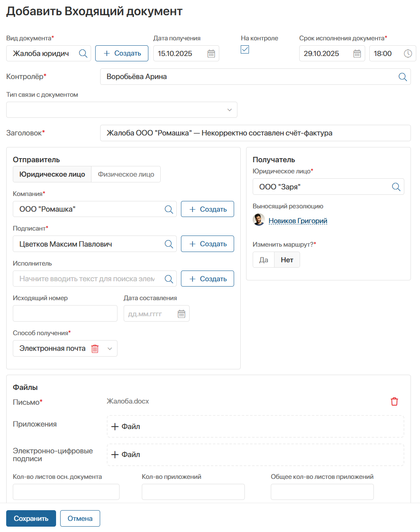The width and height of the screenshot is (420, 532).
Task: Expand the Тип связи с документом dropdown
Action: 229,110
